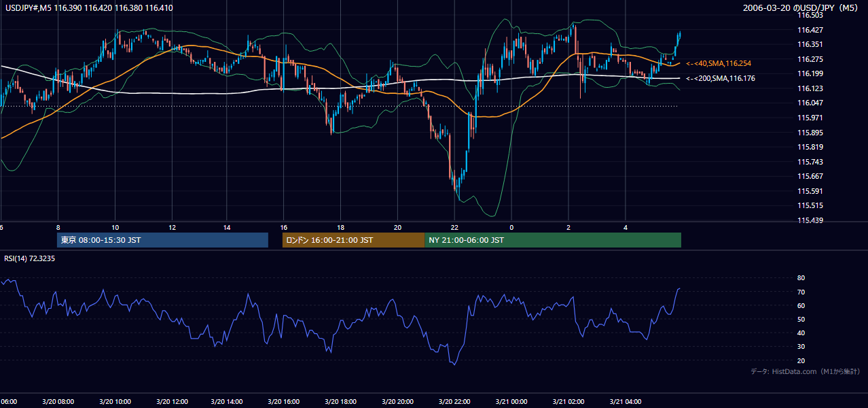This screenshot has height=408, width=868.
Task: Click the RSI(14) 72.3235 indicator label
Action: coord(30,258)
